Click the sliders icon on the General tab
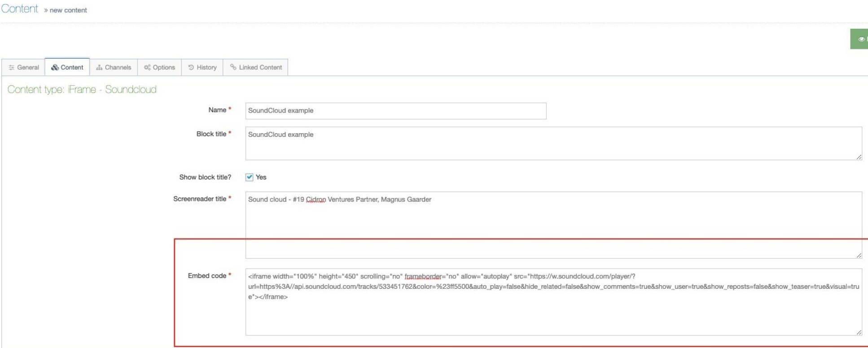 coord(12,68)
